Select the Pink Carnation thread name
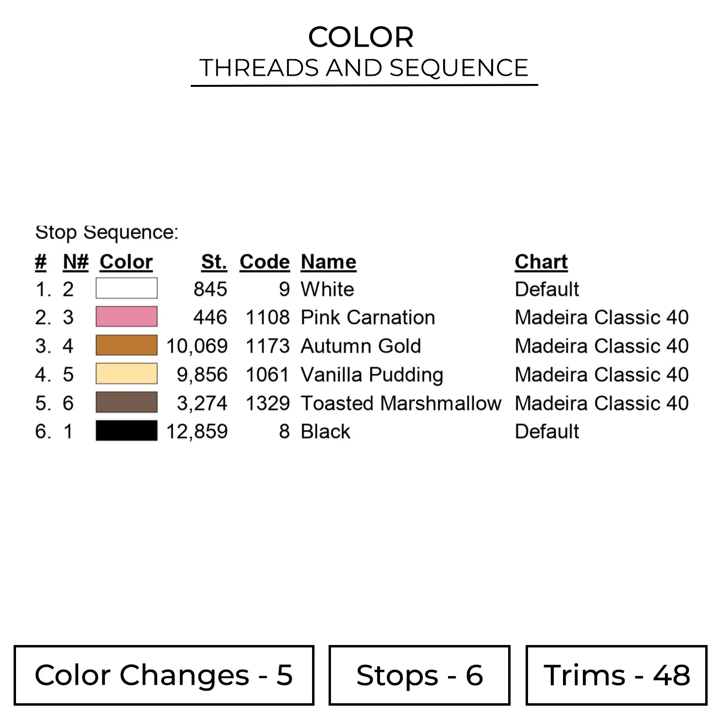Viewport: 728px width, 728px height. coord(368,317)
